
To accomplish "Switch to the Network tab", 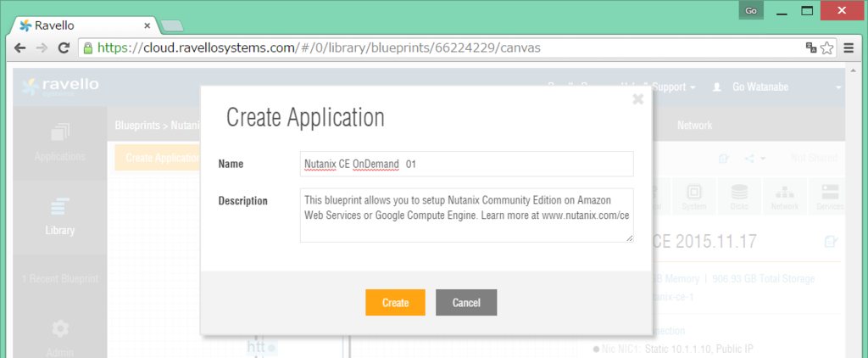I will [694, 126].
